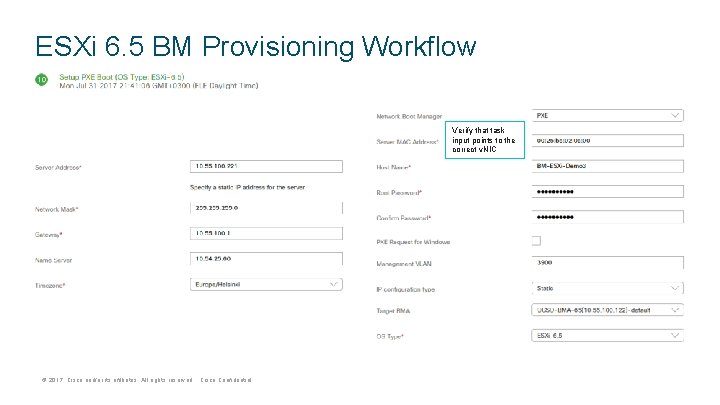The width and height of the screenshot is (720, 405).
Task: Click the Timezone label
Action: [x=50, y=286]
